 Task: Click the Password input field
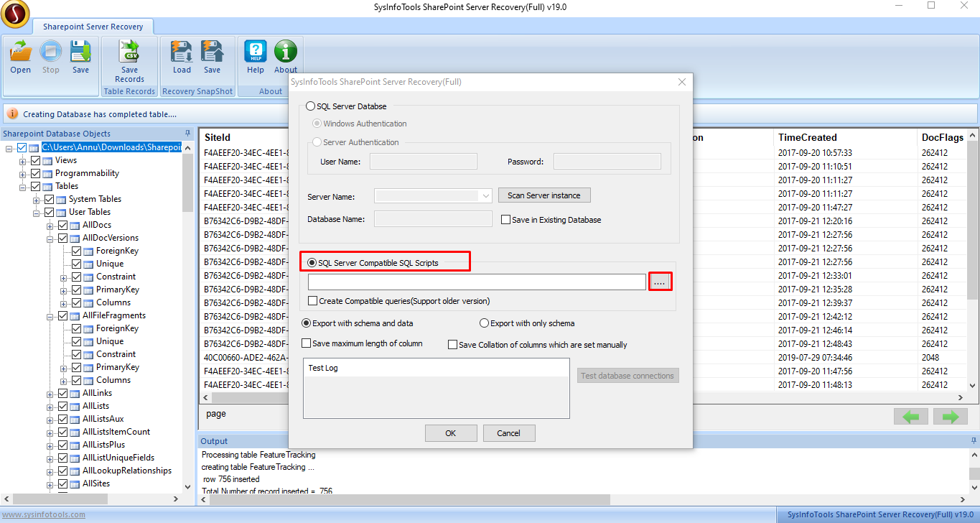607,162
